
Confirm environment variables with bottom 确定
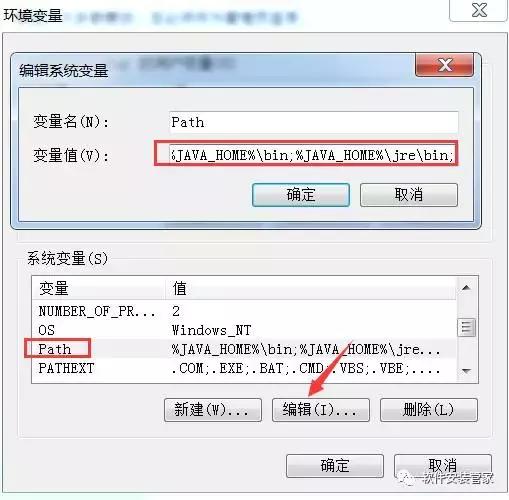[335, 466]
